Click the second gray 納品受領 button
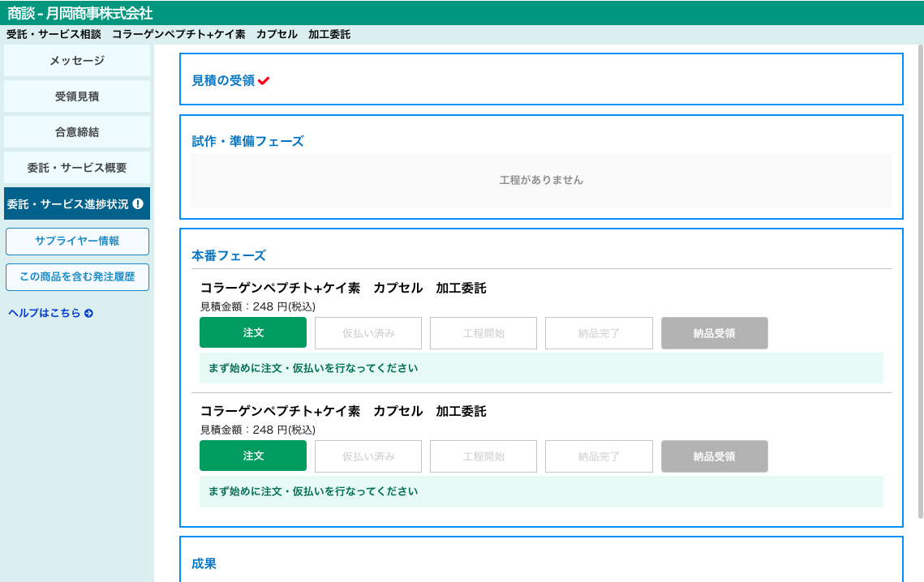This screenshot has width=924, height=582. point(714,456)
